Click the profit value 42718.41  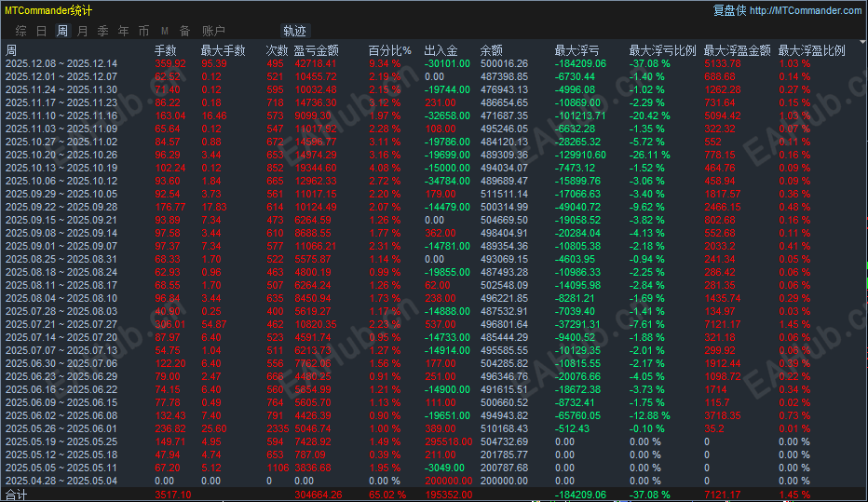click(315, 63)
